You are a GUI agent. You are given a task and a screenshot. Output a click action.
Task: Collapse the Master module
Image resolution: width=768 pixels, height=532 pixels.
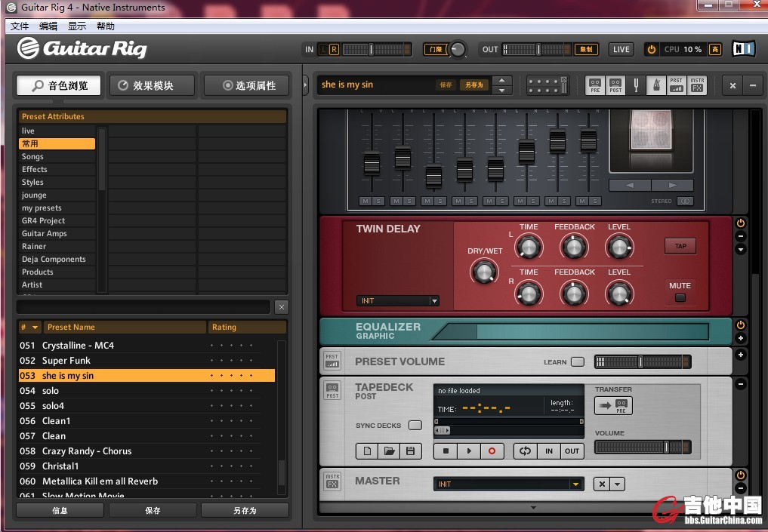[741, 488]
